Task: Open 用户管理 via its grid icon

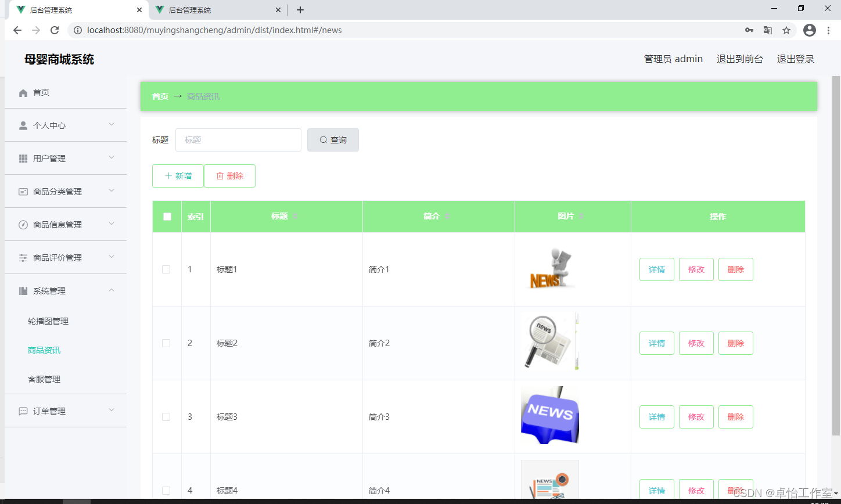Action: [x=23, y=158]
